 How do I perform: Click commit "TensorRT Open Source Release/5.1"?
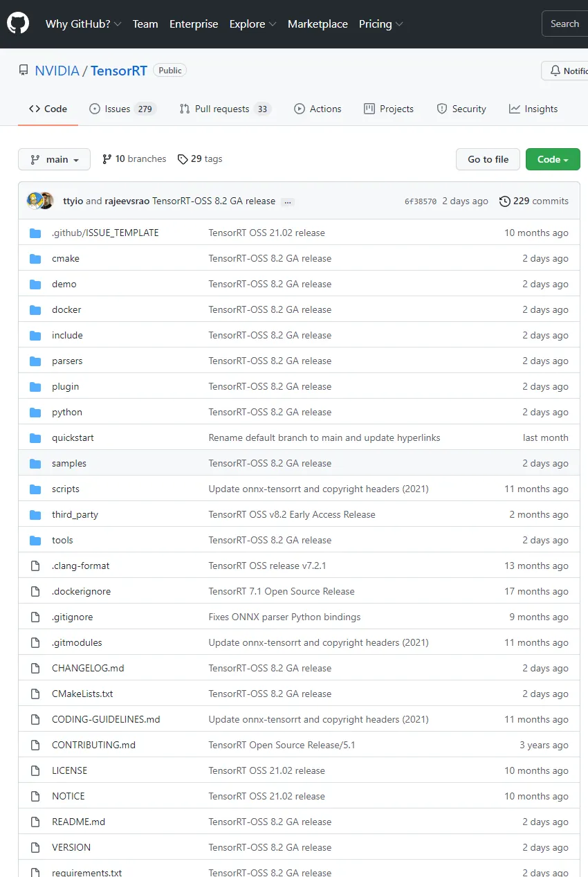(282, 745)
